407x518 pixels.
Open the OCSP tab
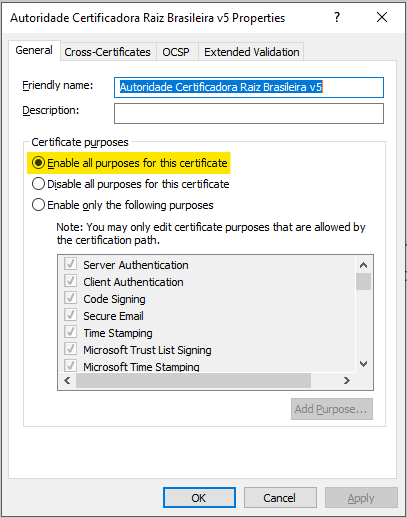point(176,52)
